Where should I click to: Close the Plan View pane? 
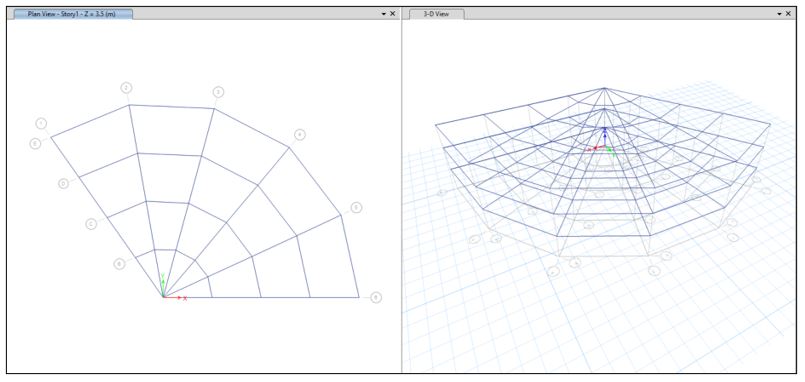pyautogui.click(x=393, y=14)
